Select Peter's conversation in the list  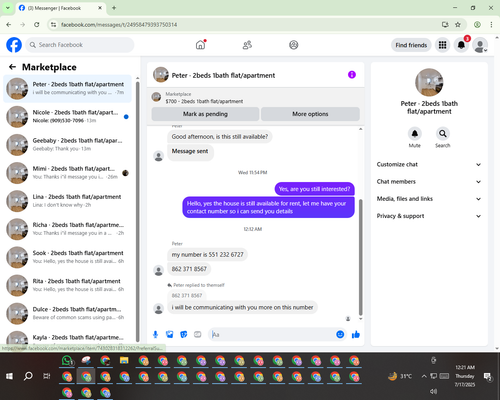pos(67,89)
